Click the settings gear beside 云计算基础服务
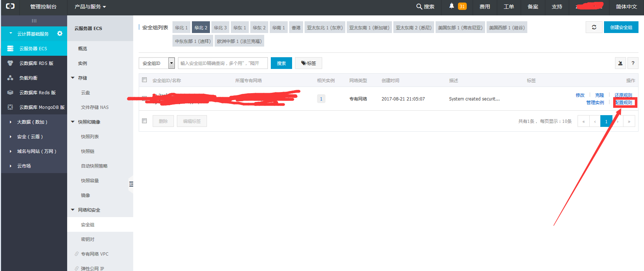This screenshot has height=271, width=644. coord(60,33)
